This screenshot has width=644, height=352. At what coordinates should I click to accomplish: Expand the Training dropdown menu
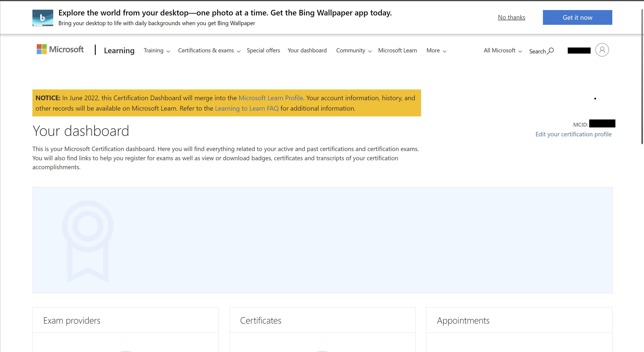(x=156, y=50)
